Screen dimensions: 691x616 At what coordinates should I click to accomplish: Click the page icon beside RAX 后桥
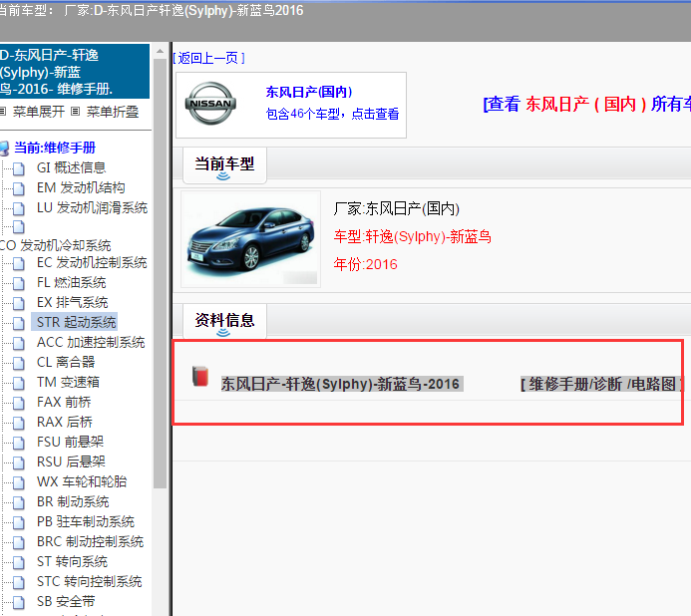pyautogui.click(x=19, y=422)
